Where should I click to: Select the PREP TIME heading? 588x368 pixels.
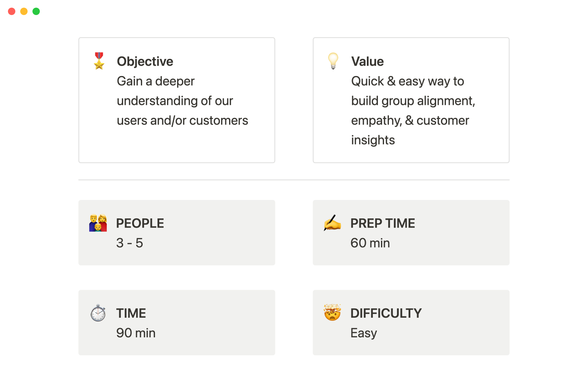[x=383, y=223]
